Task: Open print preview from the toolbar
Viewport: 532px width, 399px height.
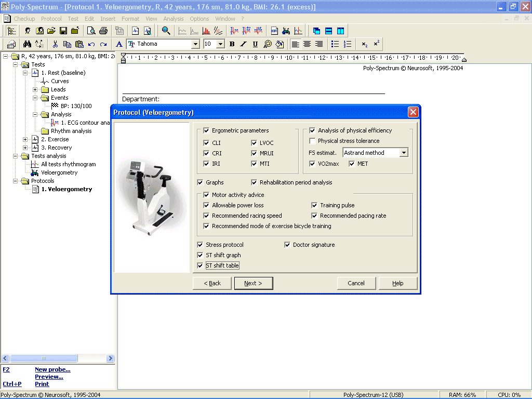Action: (91, 31)
